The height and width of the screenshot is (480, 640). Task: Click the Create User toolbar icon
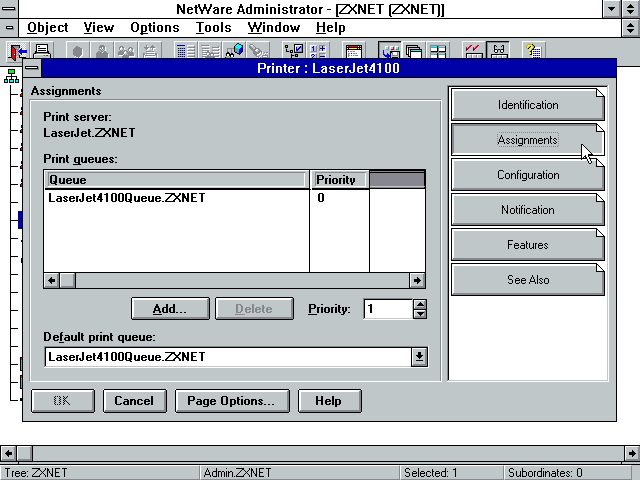[102, 51]
